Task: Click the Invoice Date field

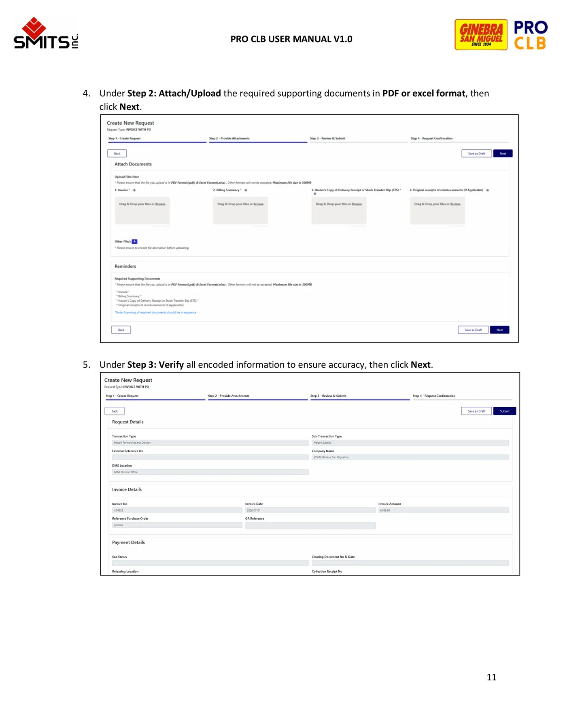Action: (x=310, y=510)
